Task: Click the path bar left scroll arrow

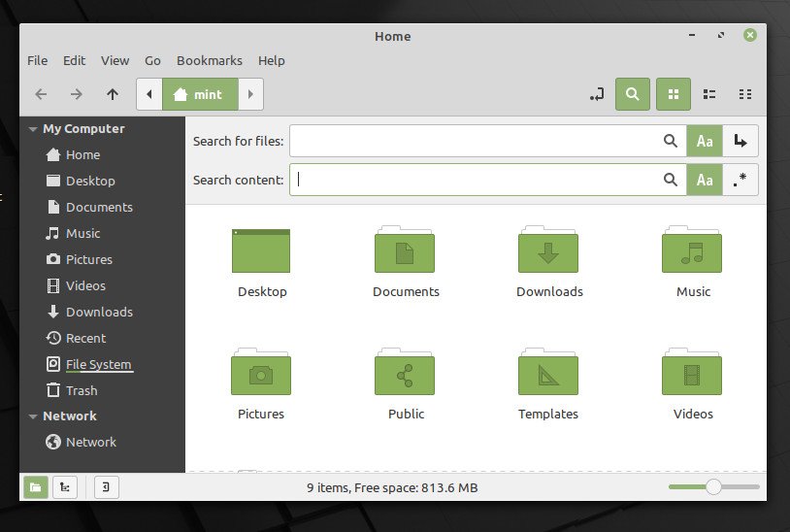Action: coord(149,94)
